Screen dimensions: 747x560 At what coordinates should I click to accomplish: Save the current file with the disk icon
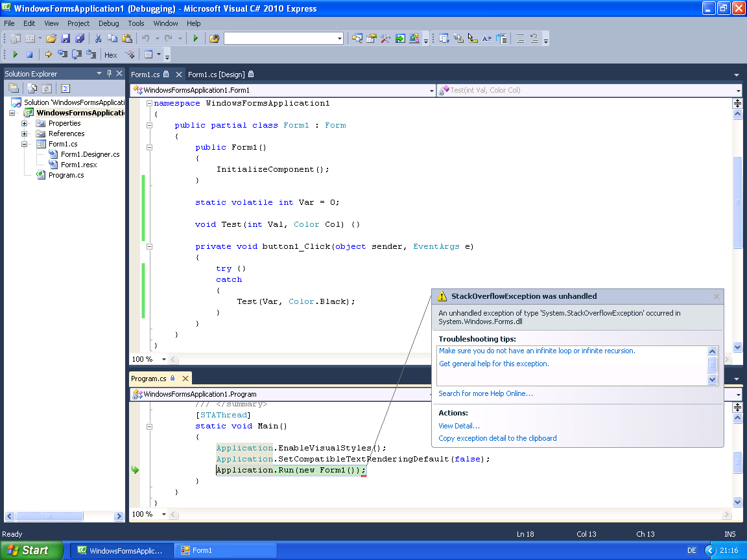coord(65,39)
